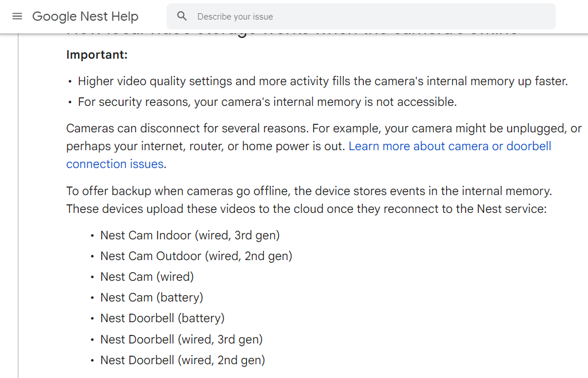Image resolution: width=588 pixels, height=378 pixels.
Task: Open 'Learn more about camera or doorbell' link
Action: pyautogui.click(x=449, y=146)
